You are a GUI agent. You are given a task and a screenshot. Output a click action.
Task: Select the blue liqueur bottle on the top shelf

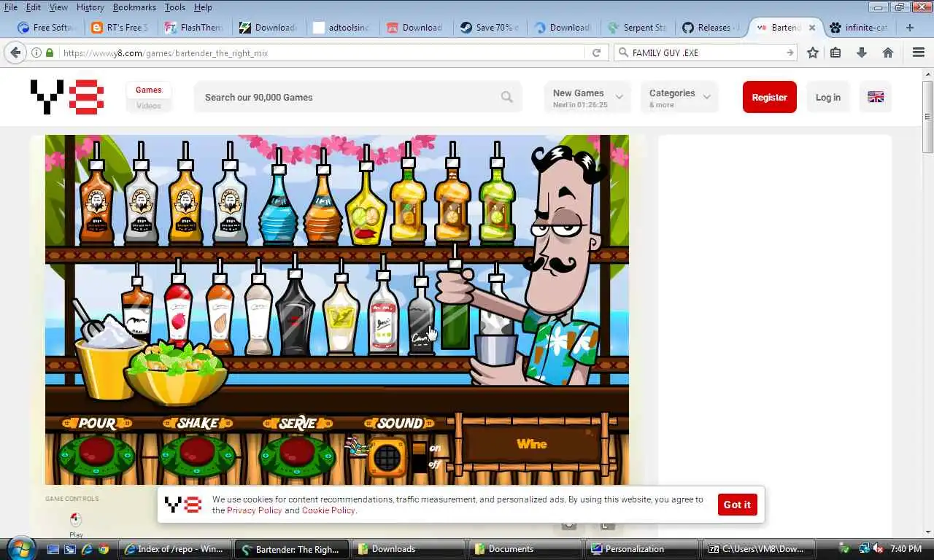[x=277, y=197]
